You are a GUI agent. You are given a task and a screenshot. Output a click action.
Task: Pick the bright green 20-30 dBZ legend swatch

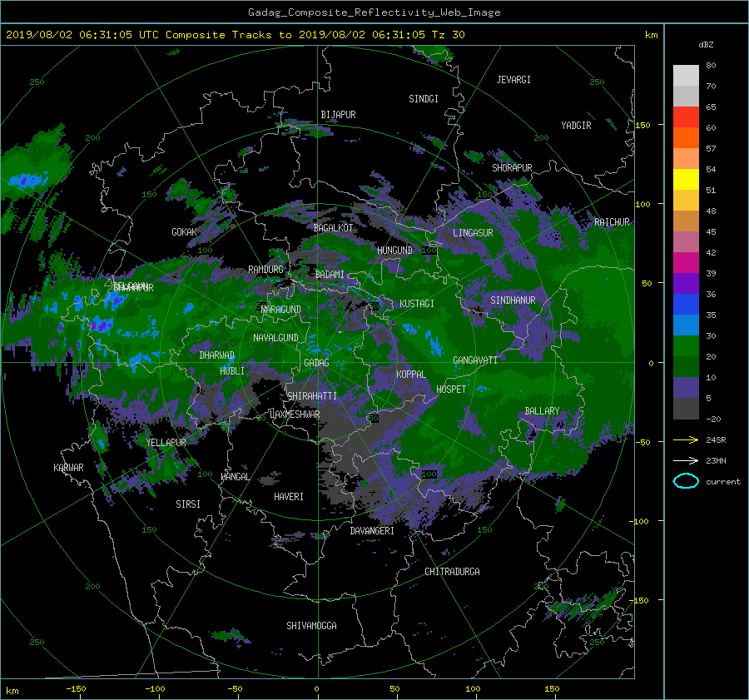[686, 346]
